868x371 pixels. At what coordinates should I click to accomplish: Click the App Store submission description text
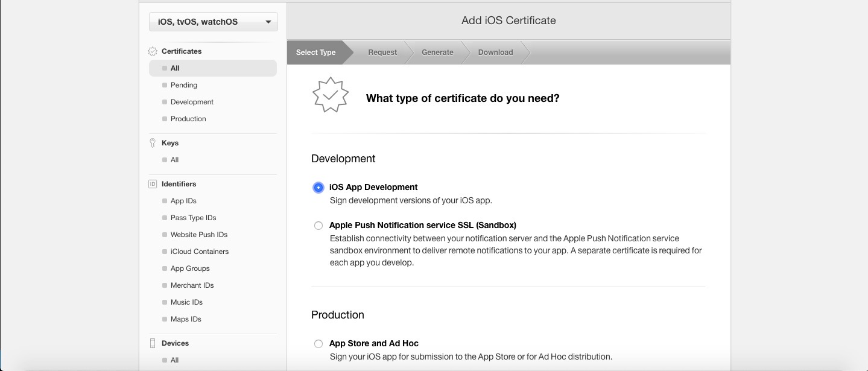[x=471, y=357]
